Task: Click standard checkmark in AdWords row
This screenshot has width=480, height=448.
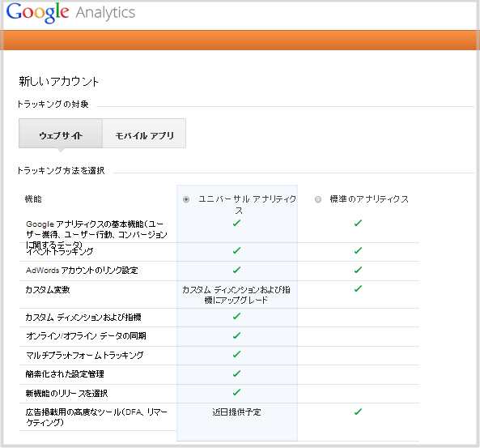Action: tap(358, 270)
